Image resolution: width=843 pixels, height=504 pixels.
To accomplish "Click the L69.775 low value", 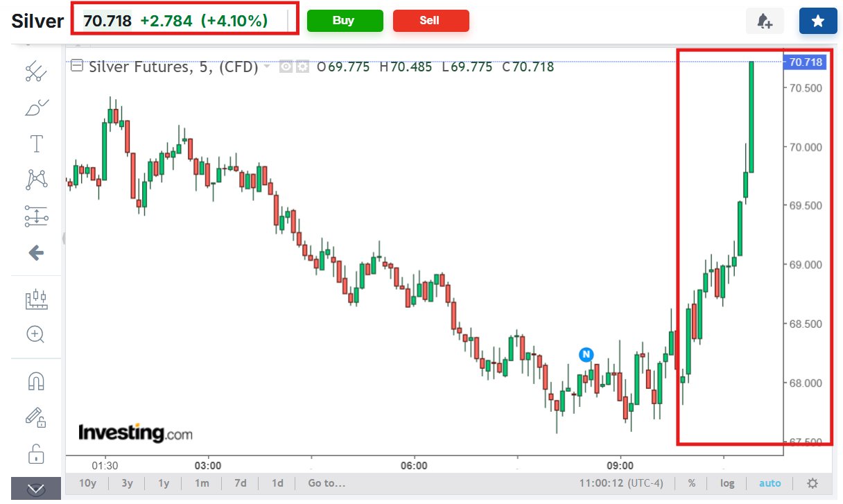I will coord(467,67).
